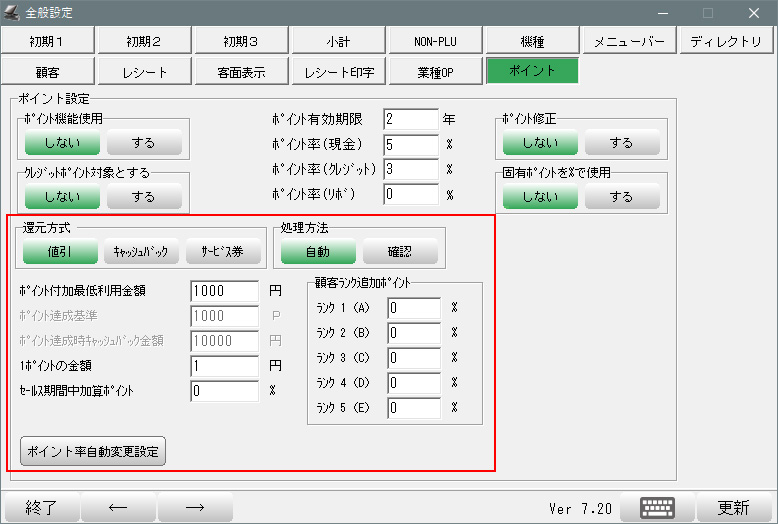The width and height of the screenshot is (778, 524).
Task: Click the ポイント有効期限 input field
Action: (410, 118)
